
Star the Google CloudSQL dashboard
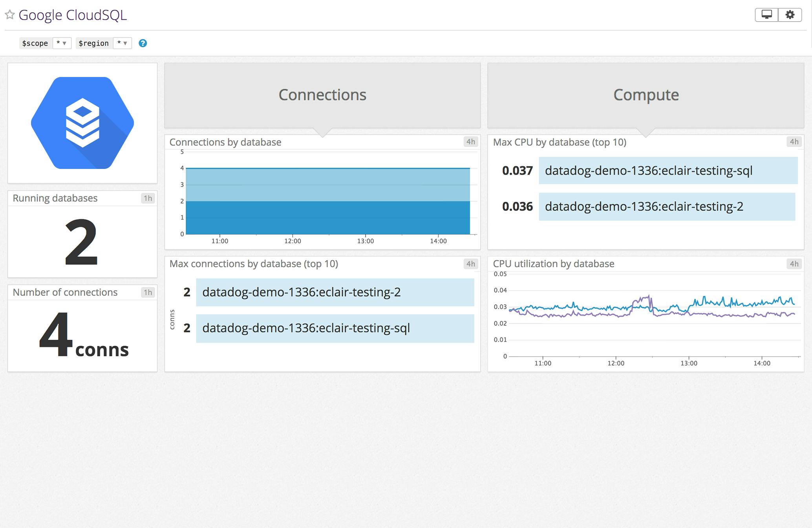pos(10,15)
